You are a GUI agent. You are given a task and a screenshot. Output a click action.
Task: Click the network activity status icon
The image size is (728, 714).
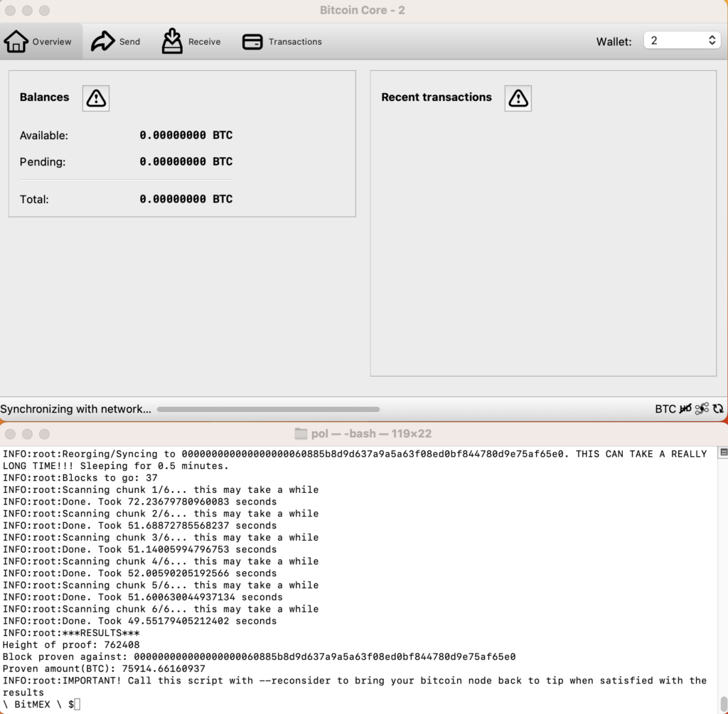[x=702, y=409]
